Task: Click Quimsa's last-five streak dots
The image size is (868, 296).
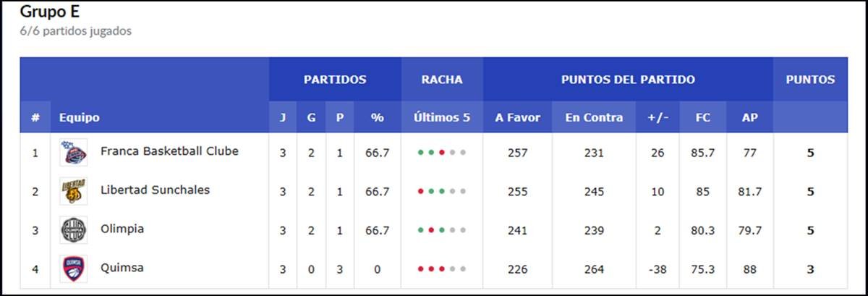Action: click(x=442, y=269)
